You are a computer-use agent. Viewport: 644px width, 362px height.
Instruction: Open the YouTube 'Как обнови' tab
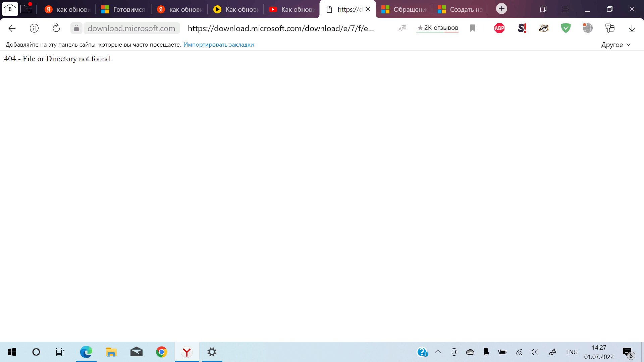click(x=292, y=9)
